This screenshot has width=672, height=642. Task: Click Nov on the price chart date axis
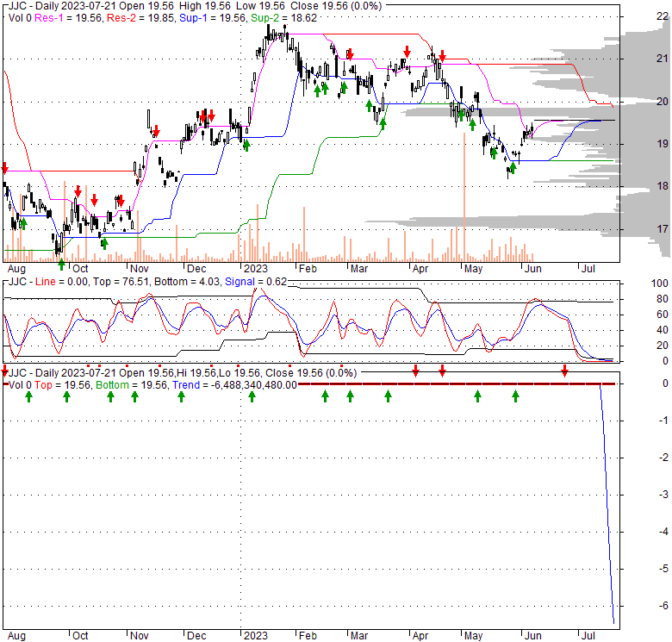click(x=139, y=269)
